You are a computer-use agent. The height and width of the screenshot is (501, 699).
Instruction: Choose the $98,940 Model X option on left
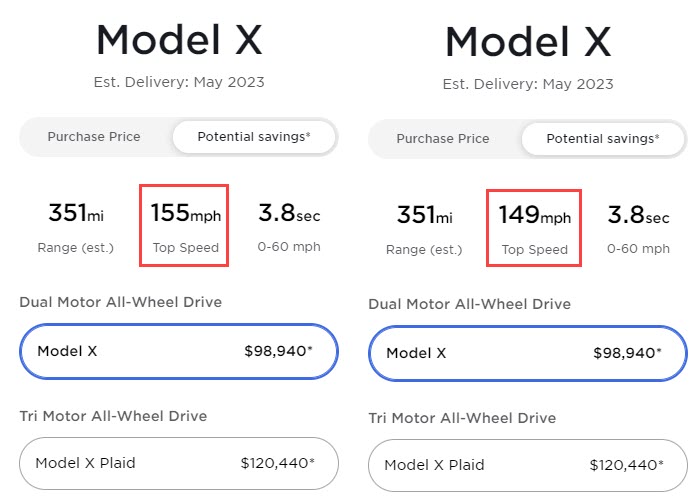[x=179, y=351]
